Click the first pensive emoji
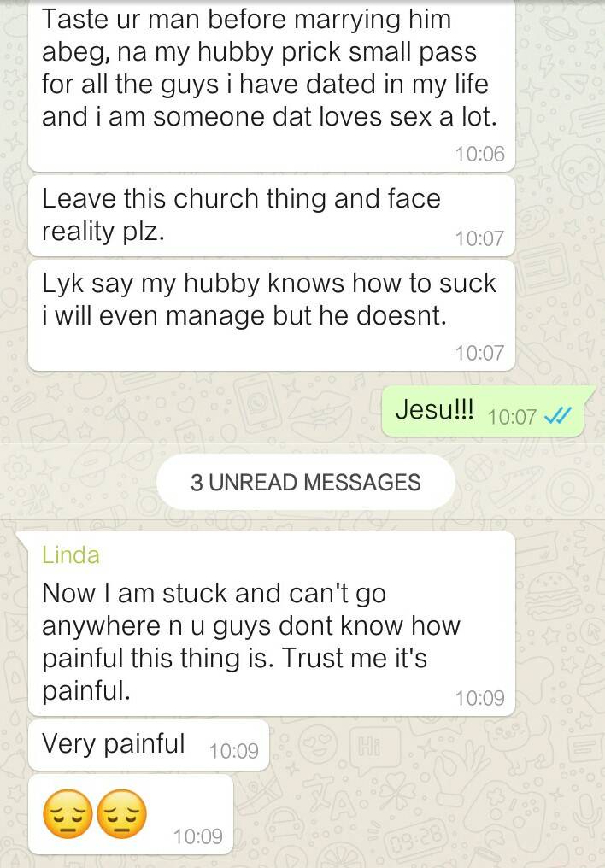The height and width of the screenshot is (868, 605). click(68, 813)
